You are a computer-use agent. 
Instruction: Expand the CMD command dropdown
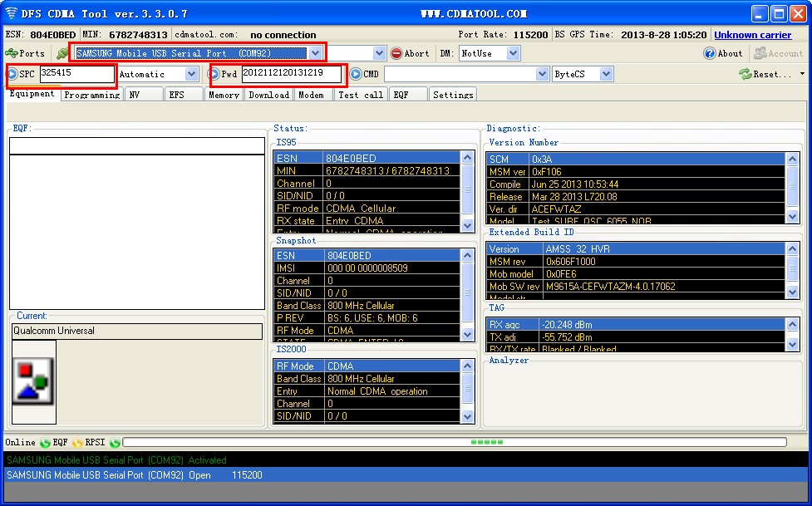coord(542,74)
